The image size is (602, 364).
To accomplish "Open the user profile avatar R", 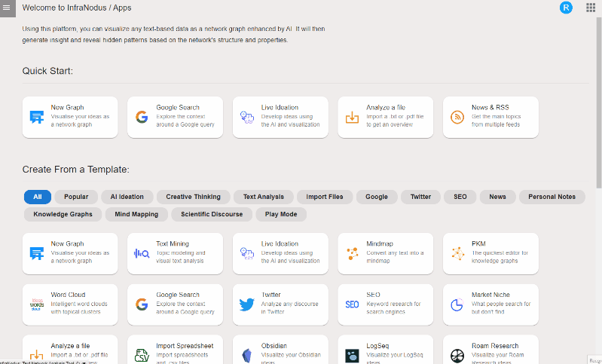I will point(566,8).
